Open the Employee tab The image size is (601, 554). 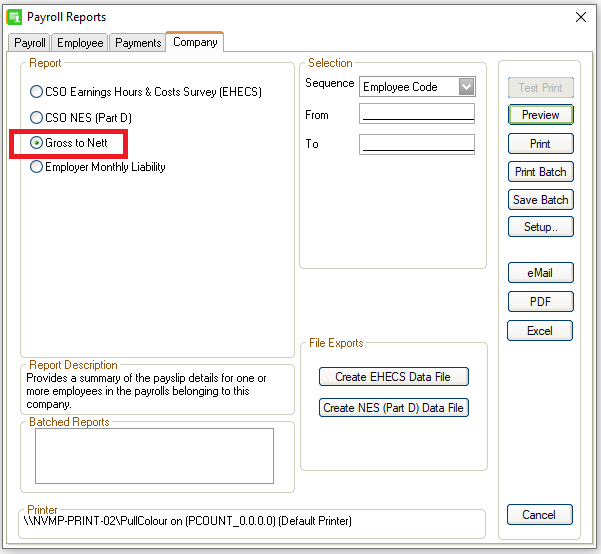80,43
